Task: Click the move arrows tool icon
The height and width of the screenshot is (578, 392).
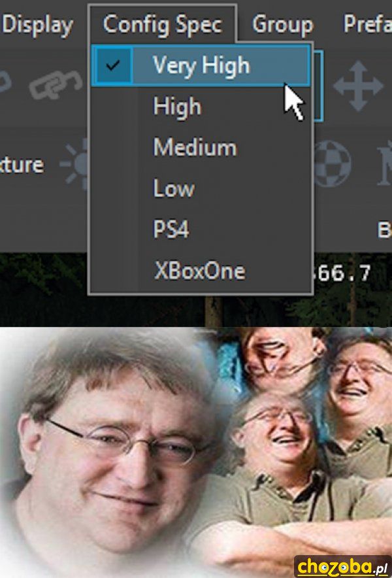Action: [358, 86]
